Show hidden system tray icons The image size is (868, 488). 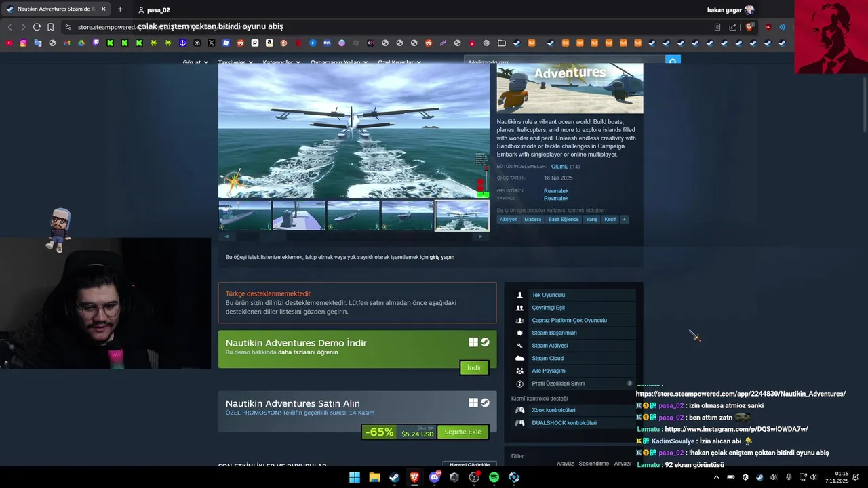coord(716,477)
